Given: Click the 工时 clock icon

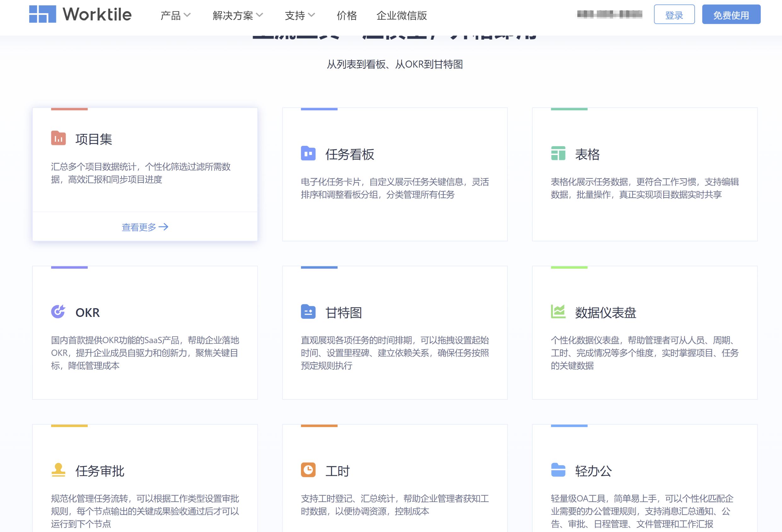Looking at the screenshot, I should coord(308,470).
